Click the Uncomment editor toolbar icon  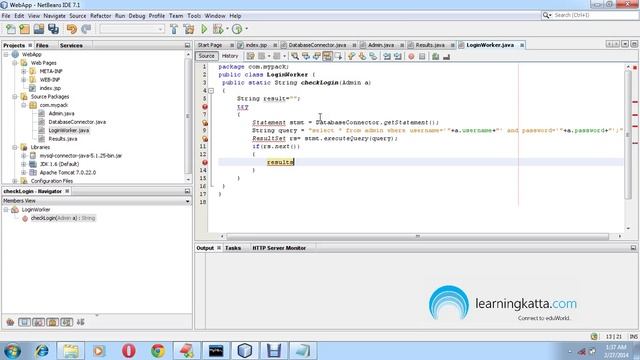click(x=447, y=56)
